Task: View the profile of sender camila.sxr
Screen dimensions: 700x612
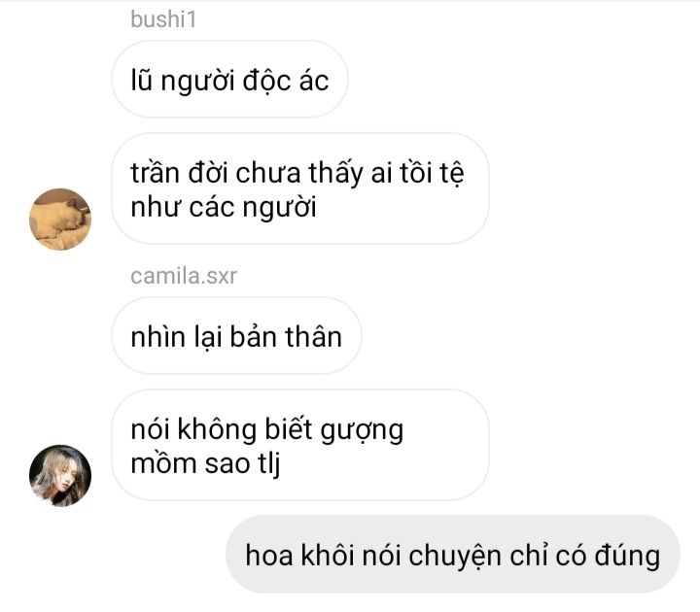Action: [60, 475]
